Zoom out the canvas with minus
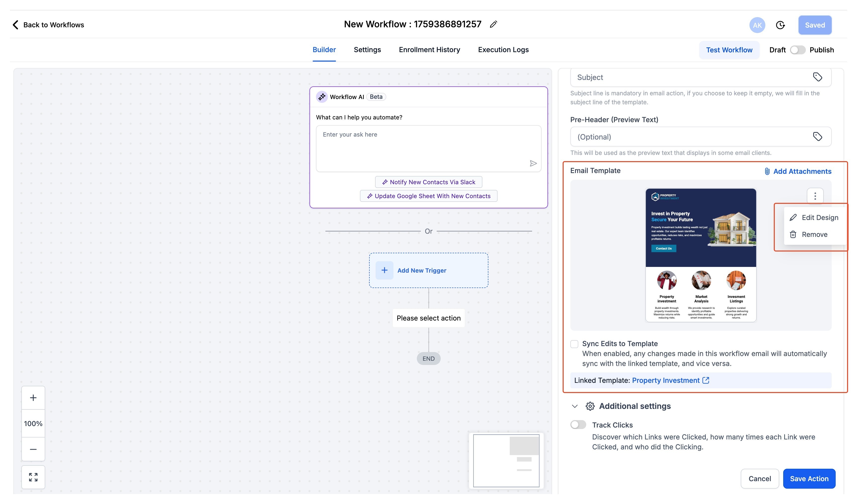 (x=33, y=449)
